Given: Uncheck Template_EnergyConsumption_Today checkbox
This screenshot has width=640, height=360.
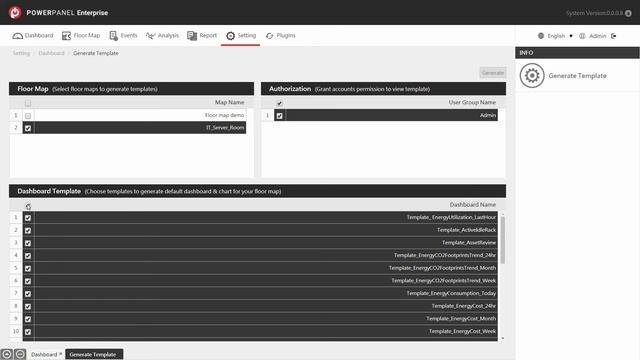Looking at the screenshot, I should [x=28, y=294].
